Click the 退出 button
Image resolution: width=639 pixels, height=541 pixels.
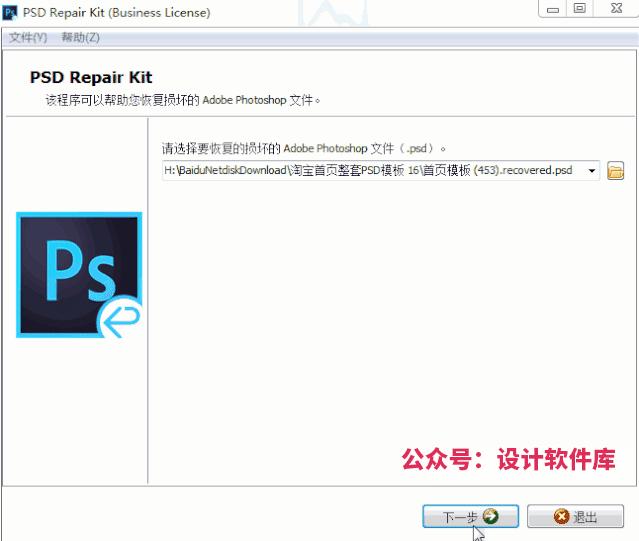point(575,517)
